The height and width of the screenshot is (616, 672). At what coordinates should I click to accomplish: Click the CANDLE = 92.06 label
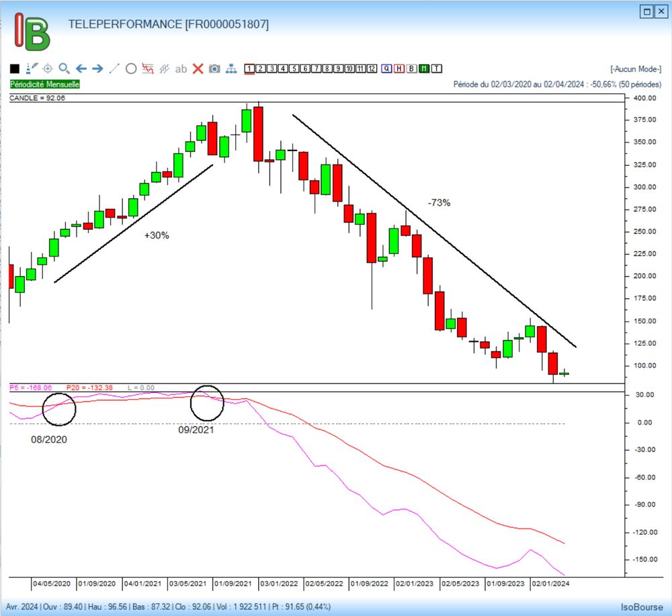point(37,98)
